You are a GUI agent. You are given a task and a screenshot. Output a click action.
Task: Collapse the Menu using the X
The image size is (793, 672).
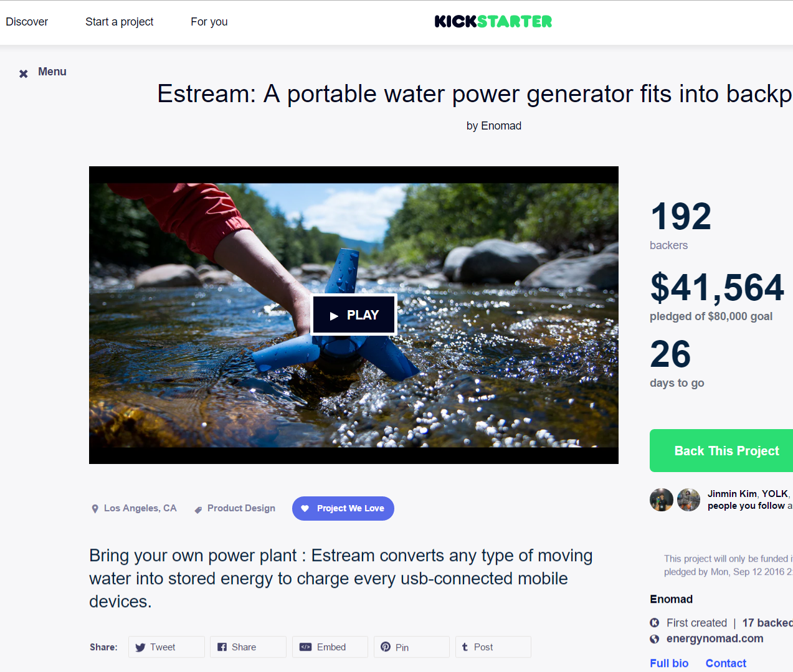pos(23,73)
